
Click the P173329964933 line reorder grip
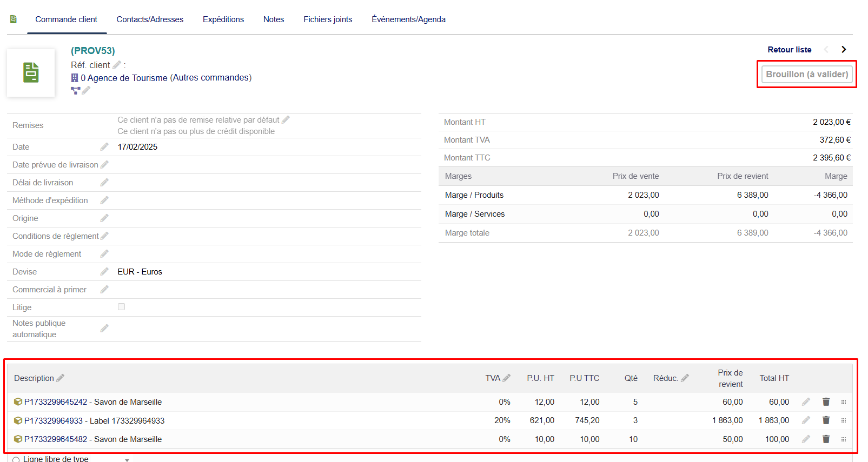pyautogui.click(x=844, y=420)
